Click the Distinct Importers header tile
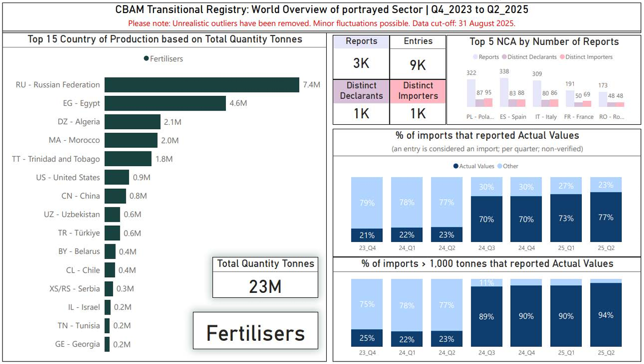The image size is (644, 364). click(418, 91)
